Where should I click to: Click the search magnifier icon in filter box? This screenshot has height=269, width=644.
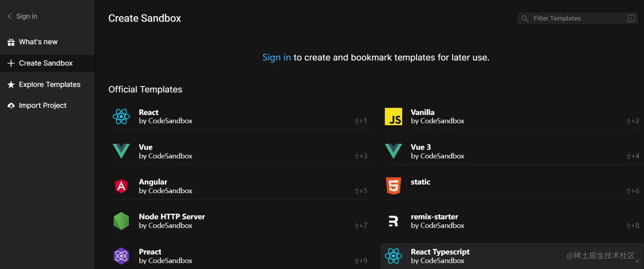coord(525,18)
